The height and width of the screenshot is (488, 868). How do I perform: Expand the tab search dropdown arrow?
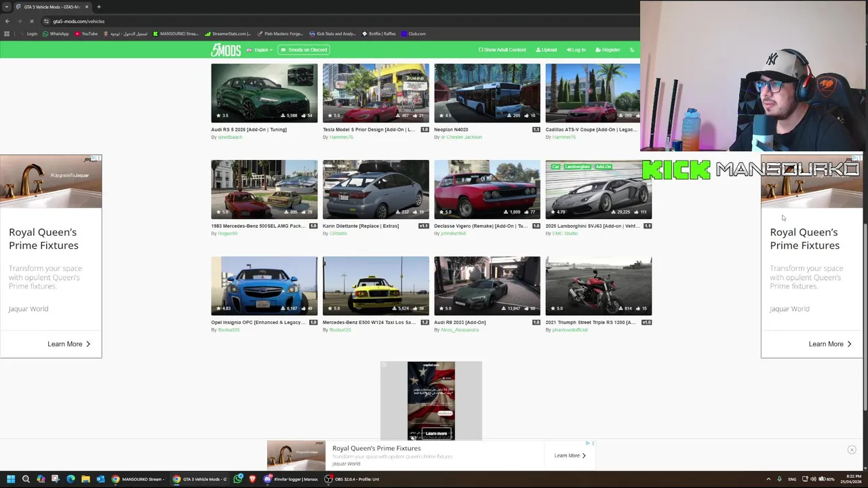[x=5, y=7]
